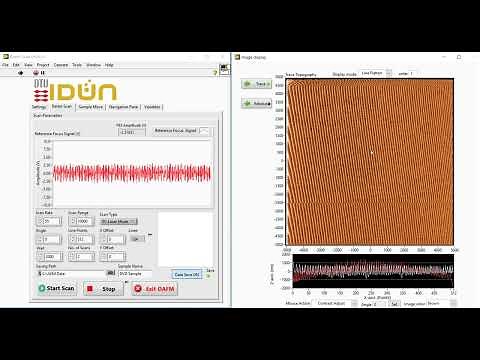Viewport: 480px width, 360px height.
Task: Open the Help menu
Action: pyautogui.click(x=109, y=65)
